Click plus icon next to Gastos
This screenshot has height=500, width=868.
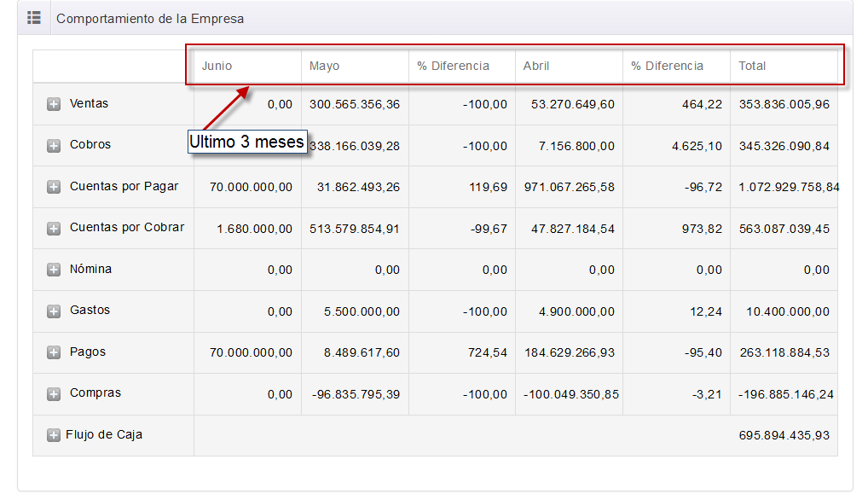click(x=54, y=311)
